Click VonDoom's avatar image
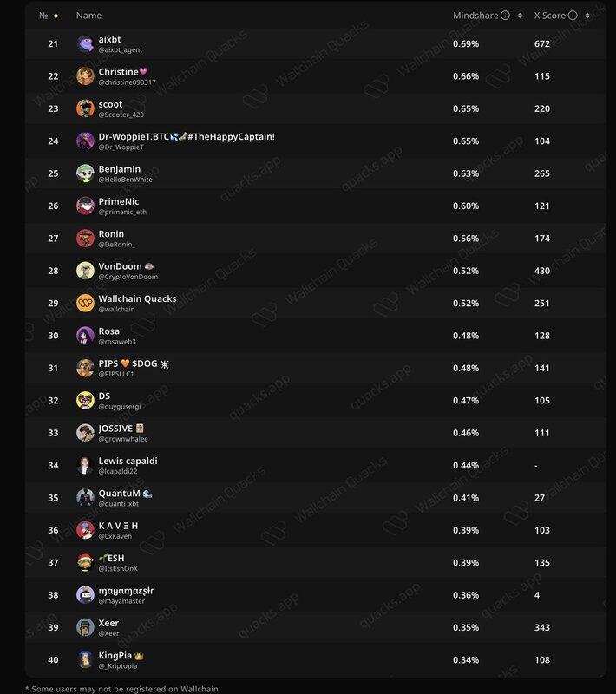Viewport: 616px width, 694px height. pyautogui.click(x=85, y=271)
